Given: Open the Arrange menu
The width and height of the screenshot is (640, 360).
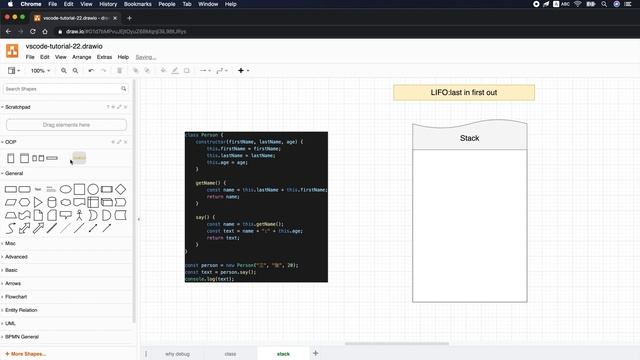Looking at the screenshot, I should [82, 57].
